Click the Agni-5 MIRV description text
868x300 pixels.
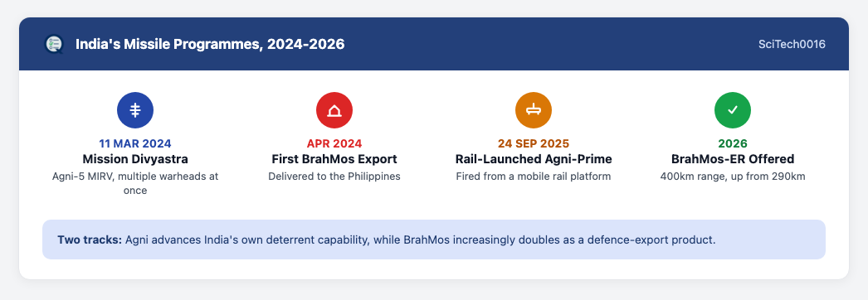click(x=135, y=183)
